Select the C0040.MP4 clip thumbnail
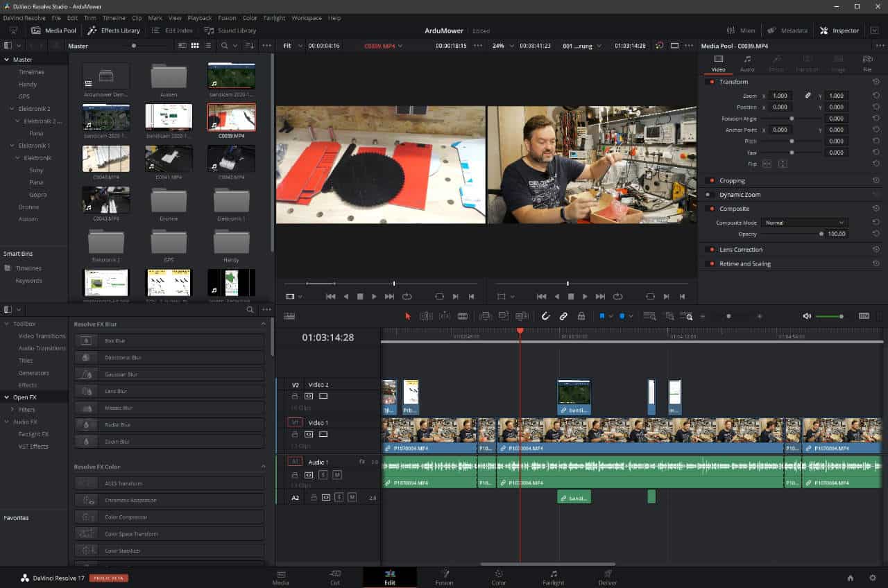Screen dimensions: 888x588 pos(106,159)
